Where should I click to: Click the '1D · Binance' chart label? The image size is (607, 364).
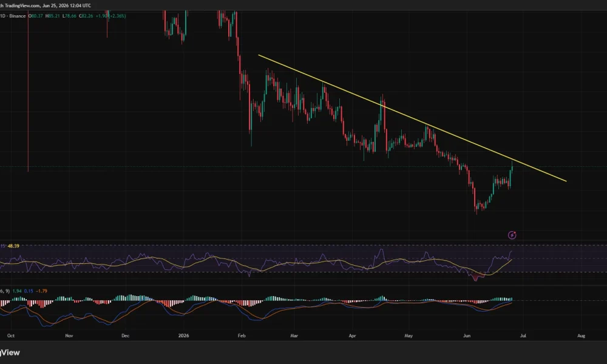pos(13,16)
